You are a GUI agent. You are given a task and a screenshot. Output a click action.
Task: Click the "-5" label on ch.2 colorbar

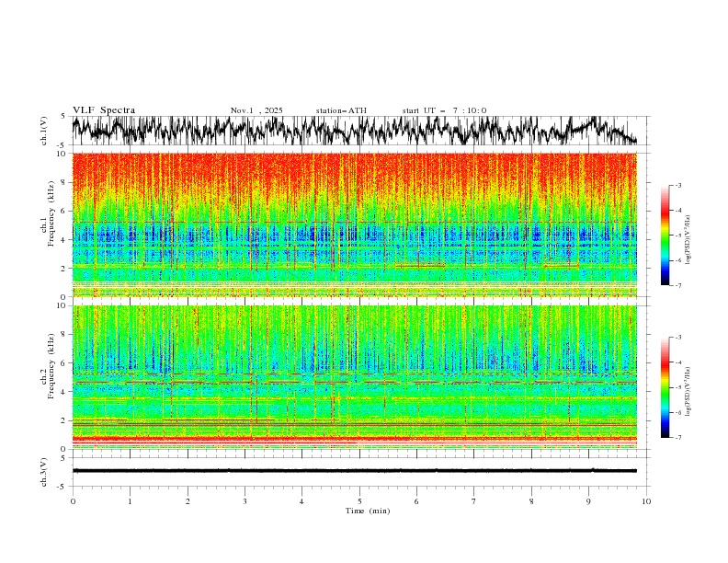pyautogui.click(x=677, y=387)
